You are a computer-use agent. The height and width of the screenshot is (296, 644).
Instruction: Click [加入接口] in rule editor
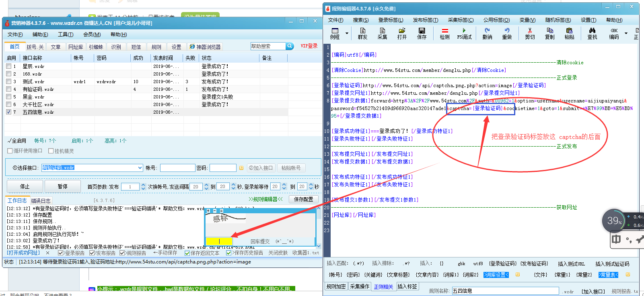(593, 291)
